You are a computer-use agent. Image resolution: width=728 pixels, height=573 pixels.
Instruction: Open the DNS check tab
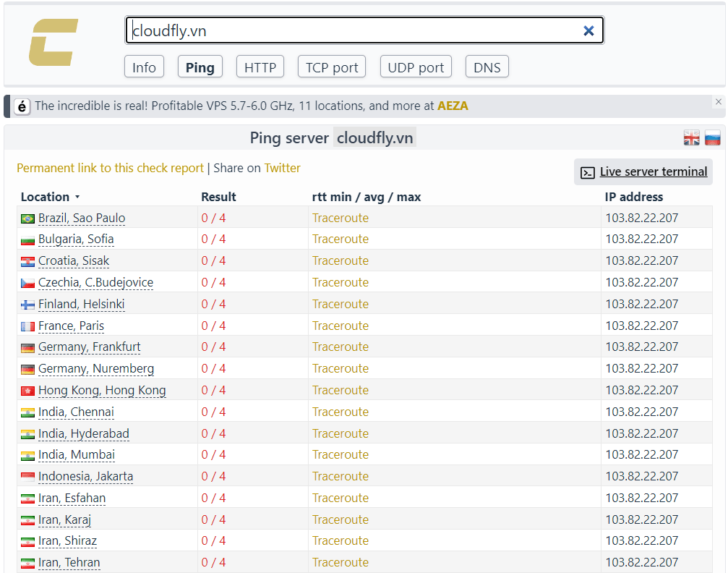click(x=487, y=67)
